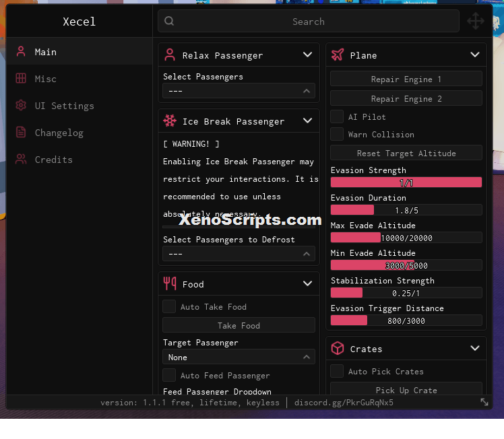Click the Credits people icon
Screen dimensions: 504x439
point(21,160)
